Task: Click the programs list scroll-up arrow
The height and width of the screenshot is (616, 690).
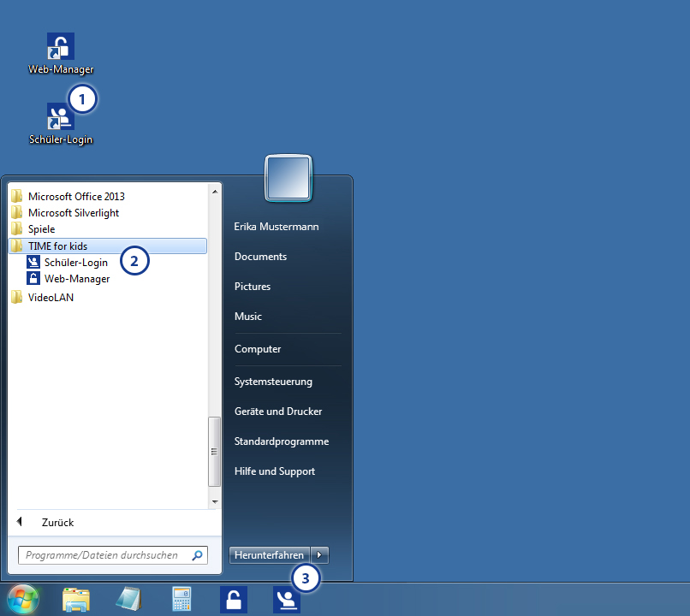Action: click(215, 192)
